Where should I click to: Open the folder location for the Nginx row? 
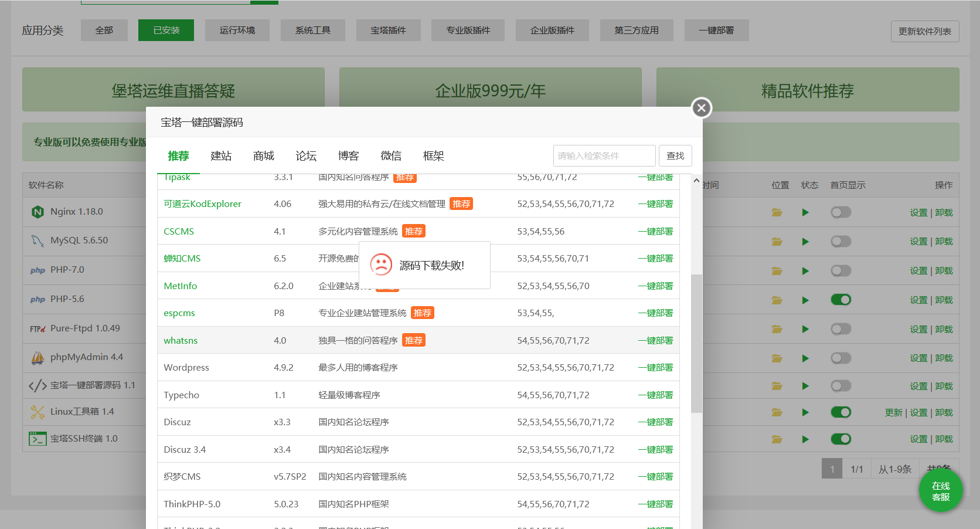coord(777,212)
